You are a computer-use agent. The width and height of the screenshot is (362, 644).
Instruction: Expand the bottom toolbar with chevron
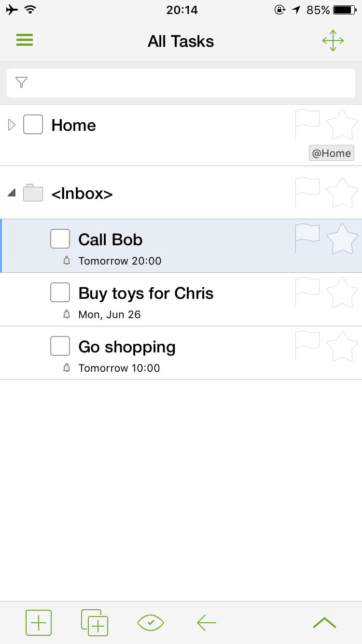tap(324, 623)
